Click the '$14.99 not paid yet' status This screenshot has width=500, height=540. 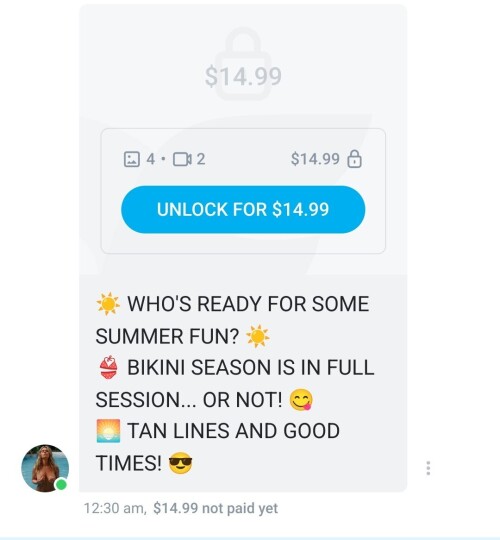(216, 508)
